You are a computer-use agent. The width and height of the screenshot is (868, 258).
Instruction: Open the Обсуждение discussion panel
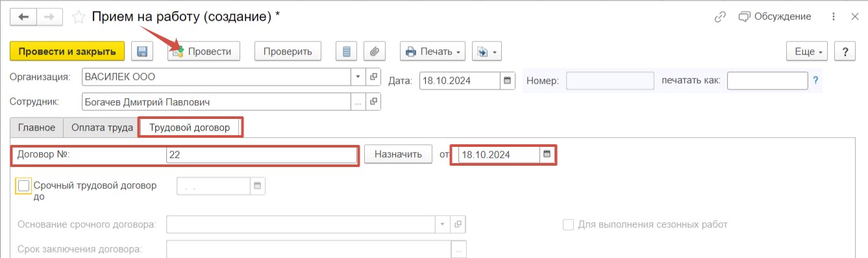pyautogui.click(x=775, y=16)
